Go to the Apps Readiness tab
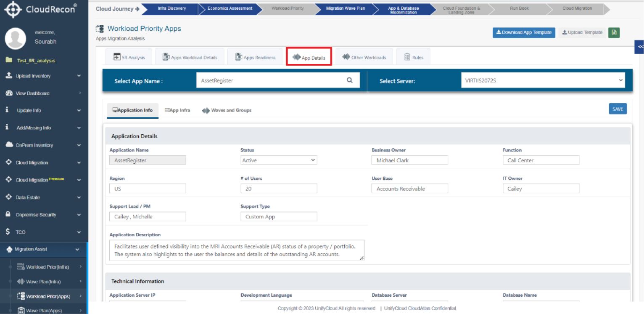This screenshot has width=644, height=314. tap(255, 57)
